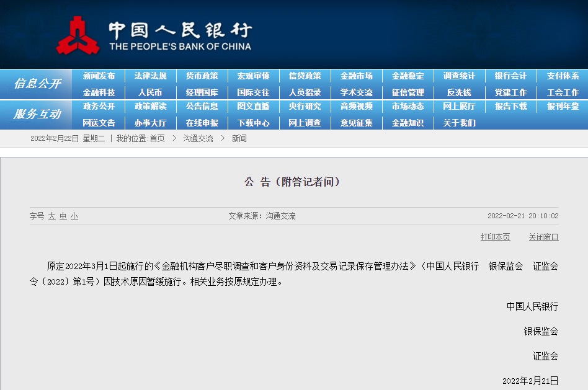
Task: Click 服务互动 category header
Action: (37, 114)
